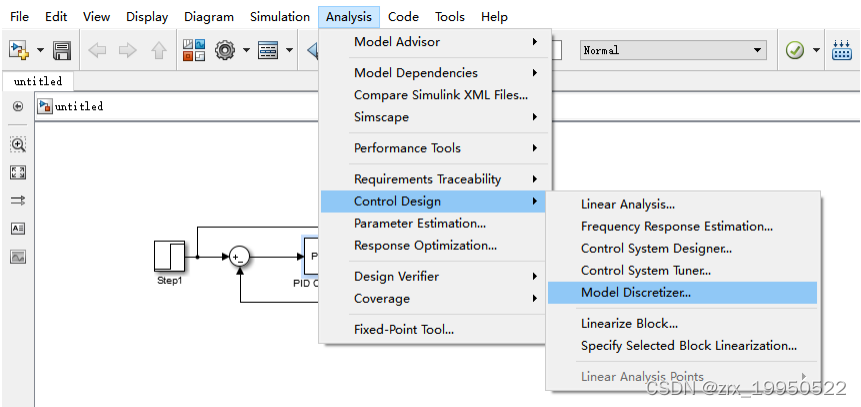
Task: Toggle the sample time display icon
Action: click(x=18, y=201)
